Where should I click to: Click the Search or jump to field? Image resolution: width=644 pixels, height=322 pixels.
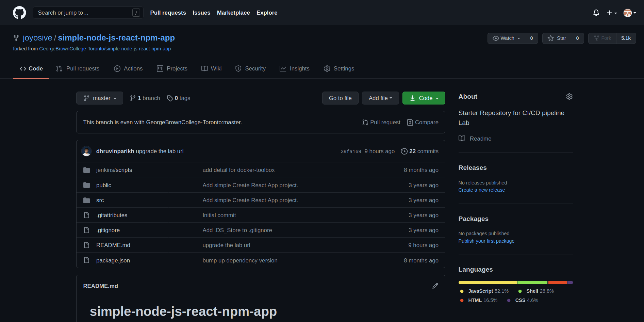pyautogui.click(x=88, y=13)
